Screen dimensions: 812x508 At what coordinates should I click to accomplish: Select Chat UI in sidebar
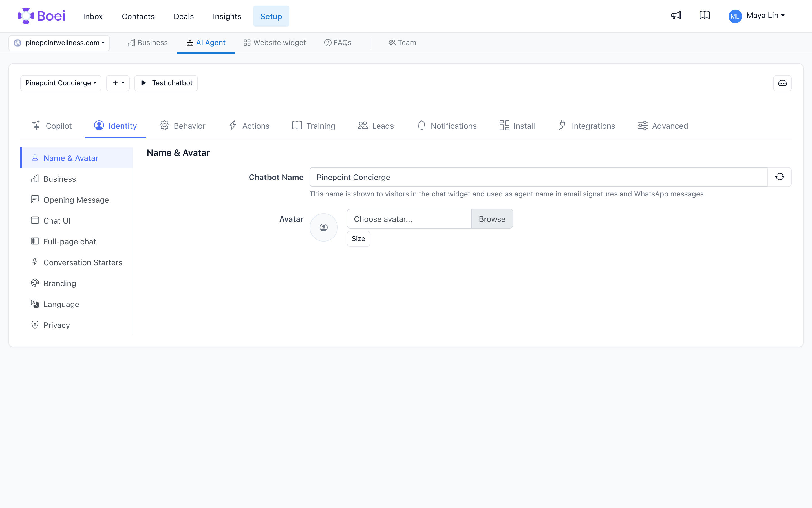click(x=76, y=221)
